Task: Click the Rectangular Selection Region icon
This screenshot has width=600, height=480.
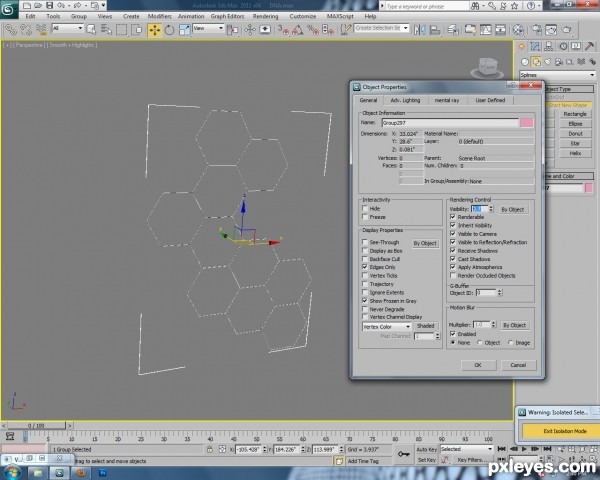Action: 121,29
